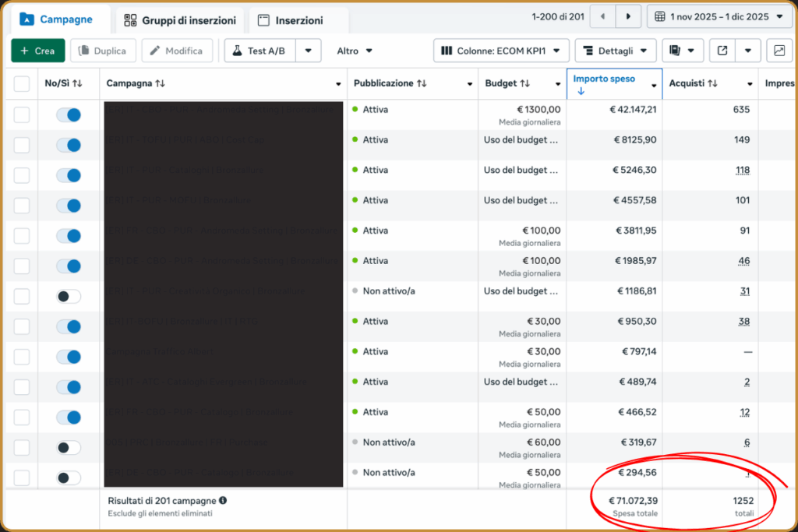Open the Campagne tab
The width and height of the screenshot is (798, 532).
[56, 19]
